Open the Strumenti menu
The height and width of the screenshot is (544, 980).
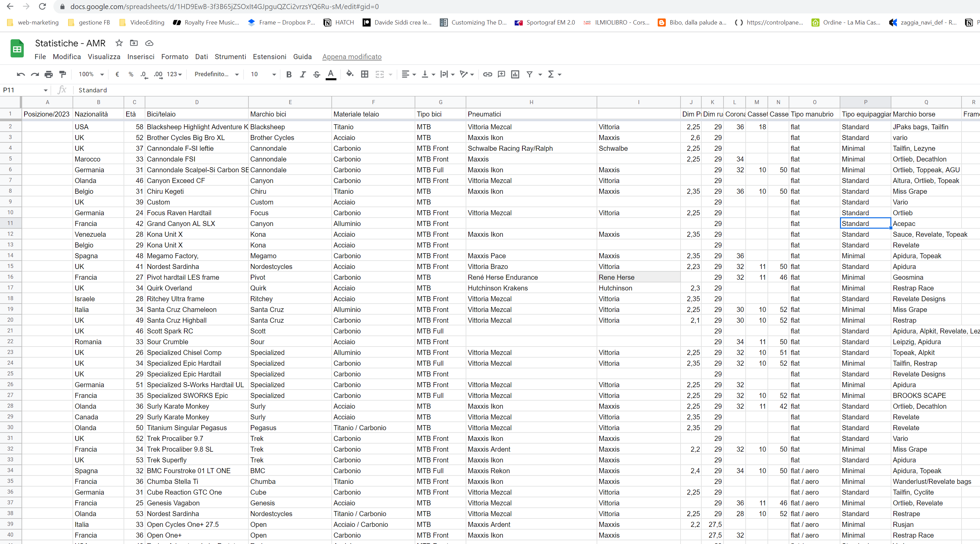(230, 57)
